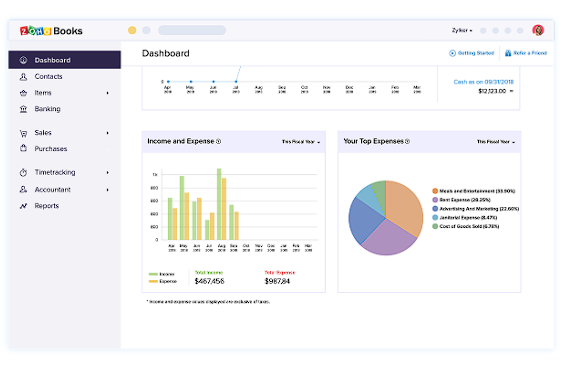Click the Zoho Books logo
The height and width of the screenshot is (370, 569).
pos(51,31)
